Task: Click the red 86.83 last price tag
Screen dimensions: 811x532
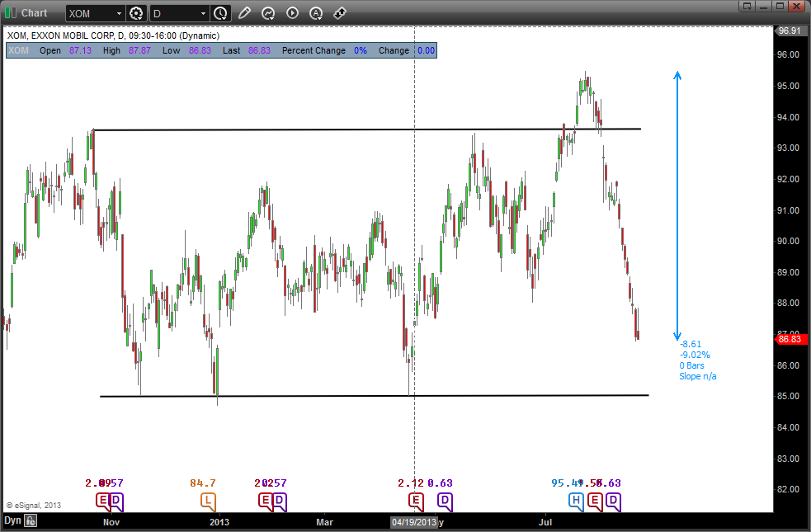Action: (790, 339)
